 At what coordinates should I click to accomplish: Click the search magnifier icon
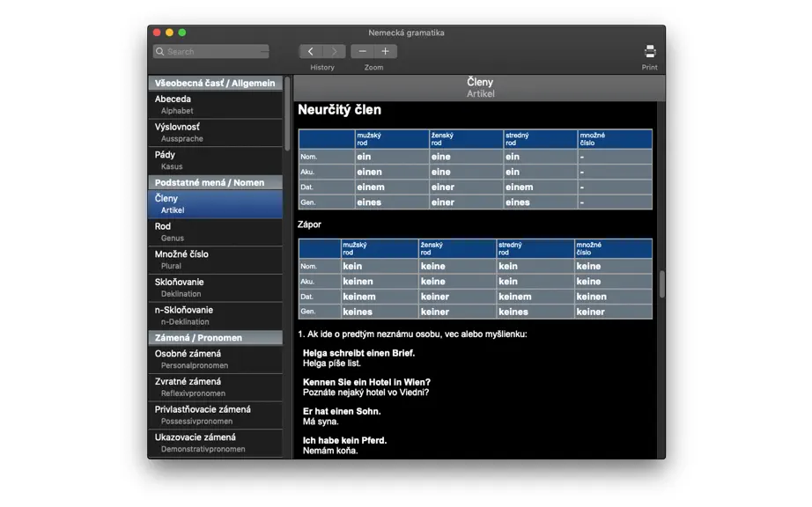pos(160,51)
